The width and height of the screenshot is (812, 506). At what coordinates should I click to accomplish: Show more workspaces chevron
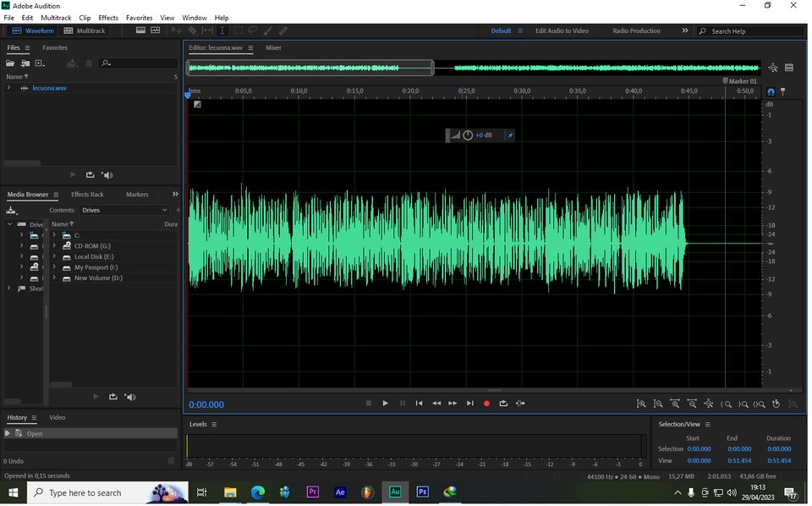click(x=684, y=30)
